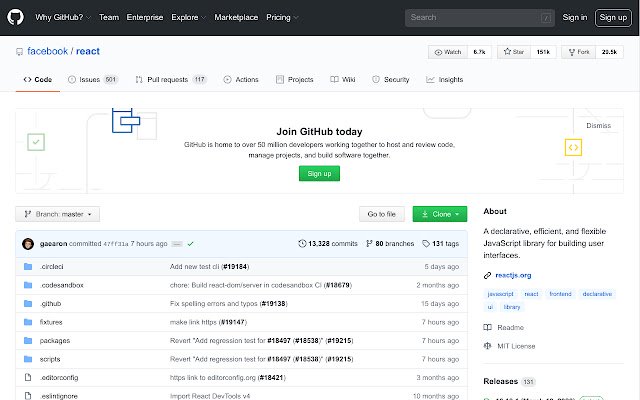Click the folder icon for .github
The height and width of the screenshot is (400, 640).
(x=28, y=303)
